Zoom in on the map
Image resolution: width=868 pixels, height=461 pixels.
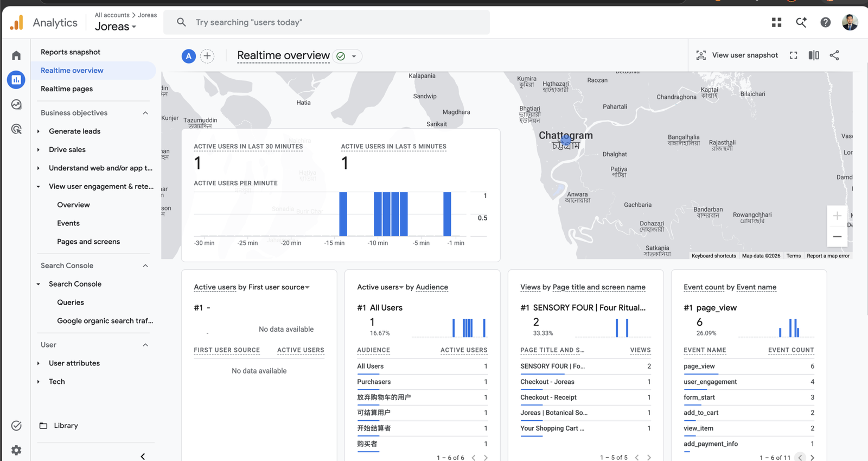click(x=837, y=216)
